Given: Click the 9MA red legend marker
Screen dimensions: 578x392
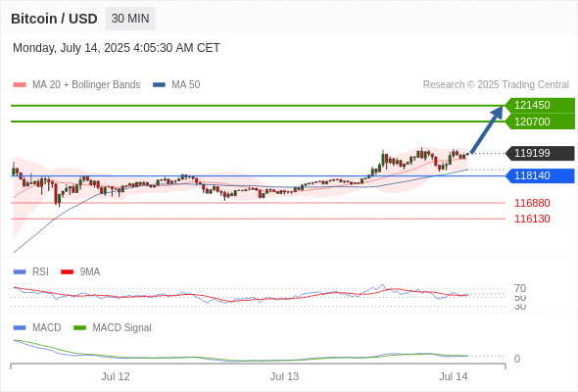Looking at the screenshot, I should (67, 271).
